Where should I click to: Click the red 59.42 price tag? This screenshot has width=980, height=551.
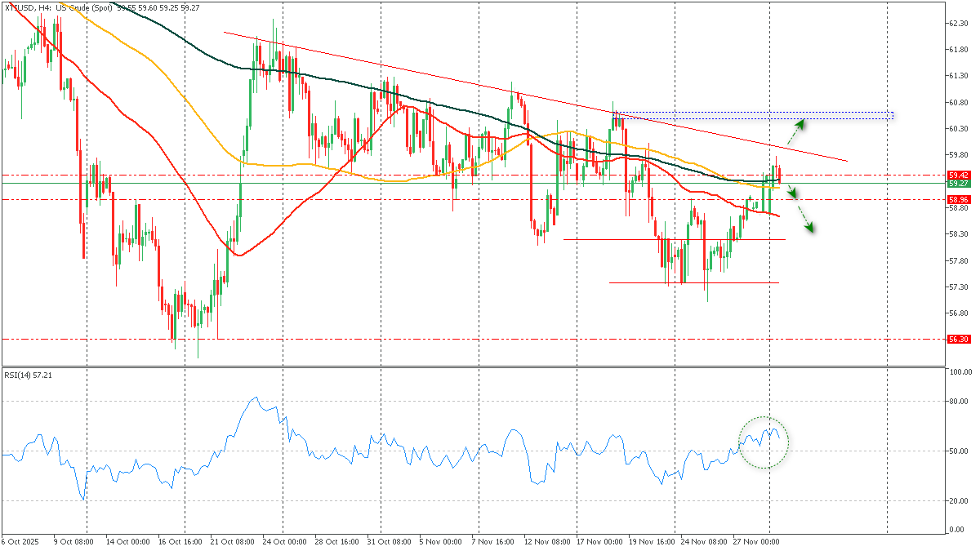point(959,175)
